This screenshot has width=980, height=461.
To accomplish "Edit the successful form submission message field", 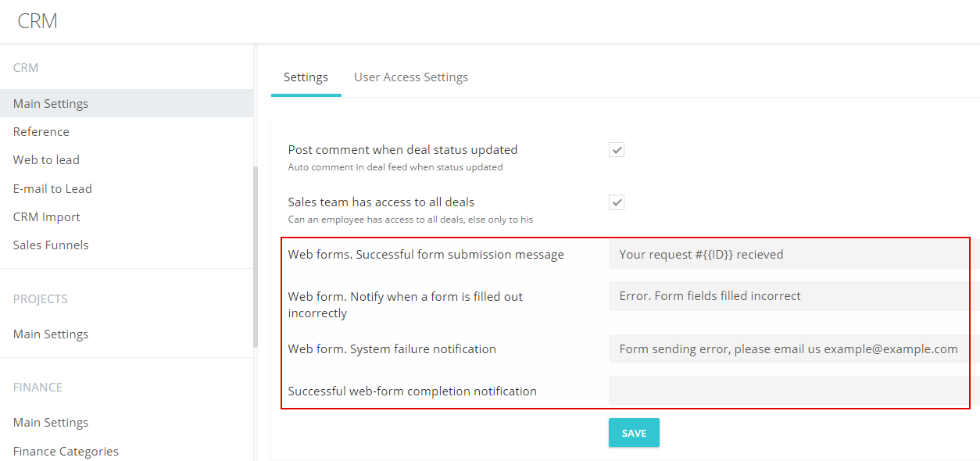I will click(794, 254).
